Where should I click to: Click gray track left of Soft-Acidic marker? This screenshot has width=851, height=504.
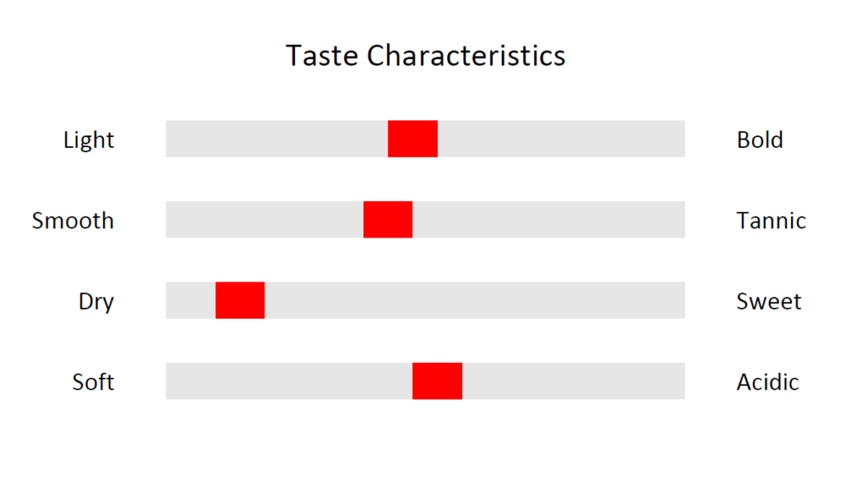[x=289, y=381]
